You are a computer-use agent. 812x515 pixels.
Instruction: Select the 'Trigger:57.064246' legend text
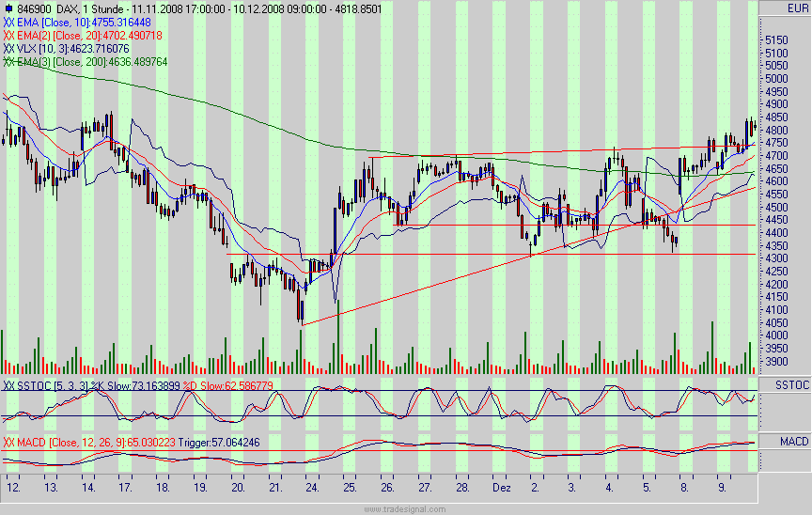(x=219, y=443)
